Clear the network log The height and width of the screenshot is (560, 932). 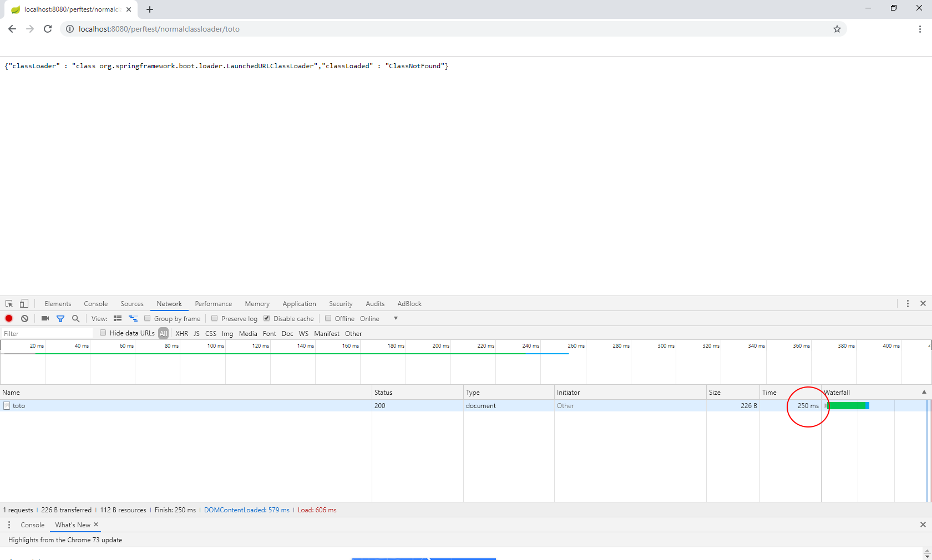[25, 318]
